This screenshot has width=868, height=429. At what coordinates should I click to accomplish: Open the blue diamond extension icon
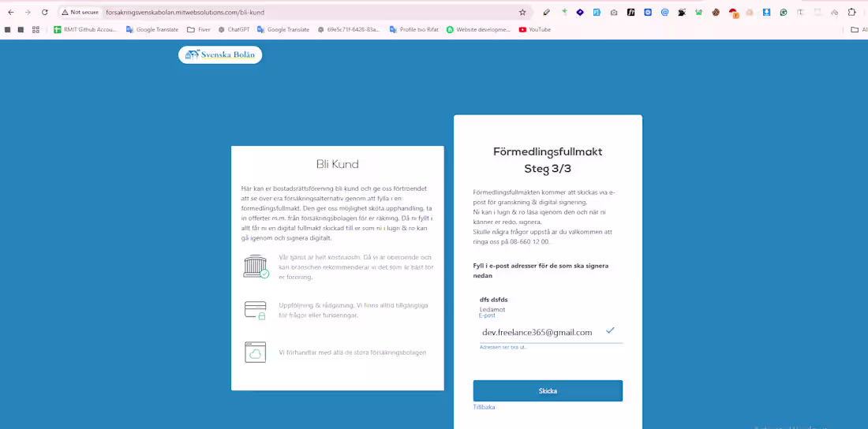point(580,12)
